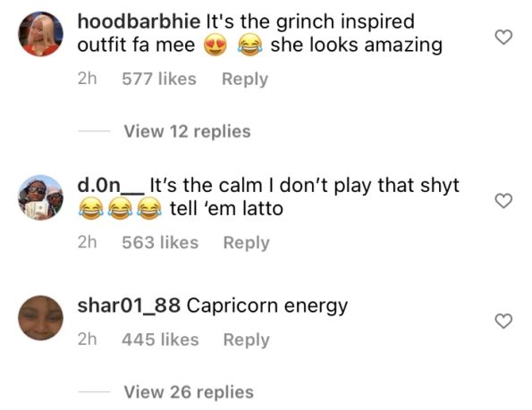532x410 pixels.
Task: Like hoodbarbhie's comment with heart icon
Action: click(x=503, y=37)
